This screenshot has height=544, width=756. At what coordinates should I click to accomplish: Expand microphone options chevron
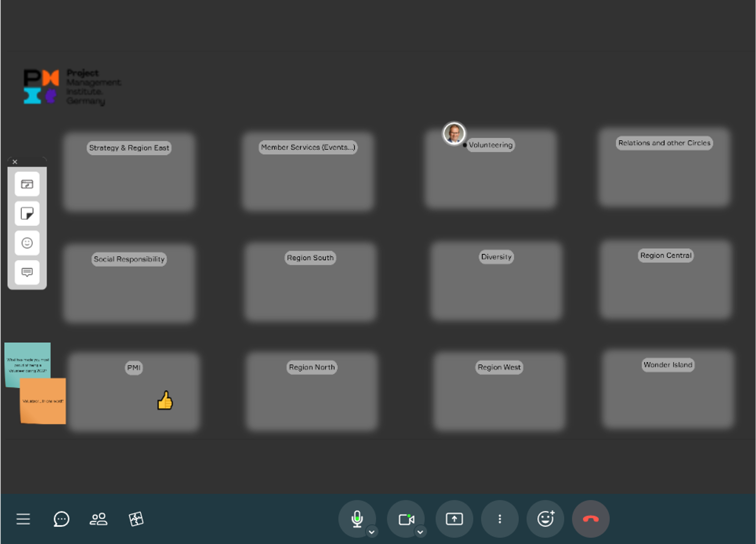(372, 532)
